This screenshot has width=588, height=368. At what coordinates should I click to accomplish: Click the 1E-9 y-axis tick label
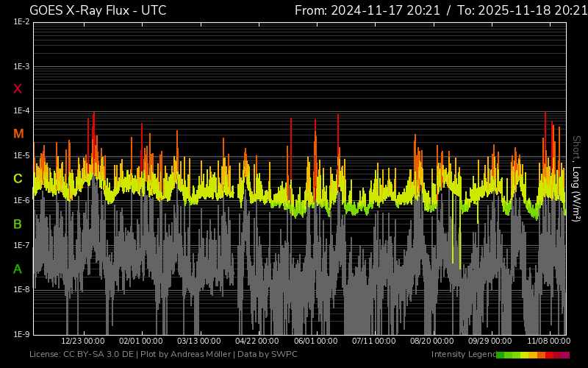coord(21,334)
